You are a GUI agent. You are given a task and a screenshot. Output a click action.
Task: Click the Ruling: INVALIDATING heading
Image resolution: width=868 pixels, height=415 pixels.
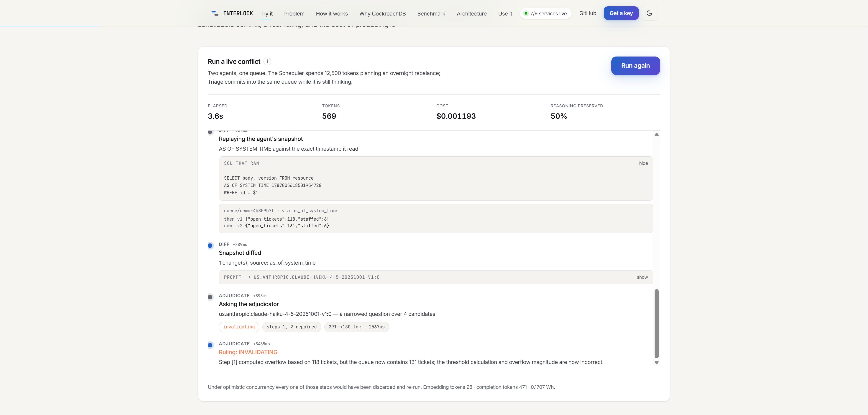(248, 352)
